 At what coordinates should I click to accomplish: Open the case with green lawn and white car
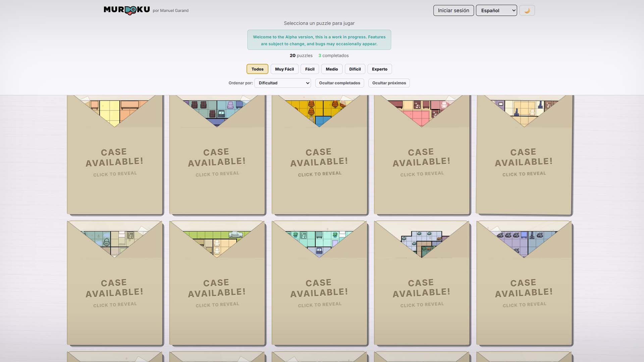(x=217, y=283)
